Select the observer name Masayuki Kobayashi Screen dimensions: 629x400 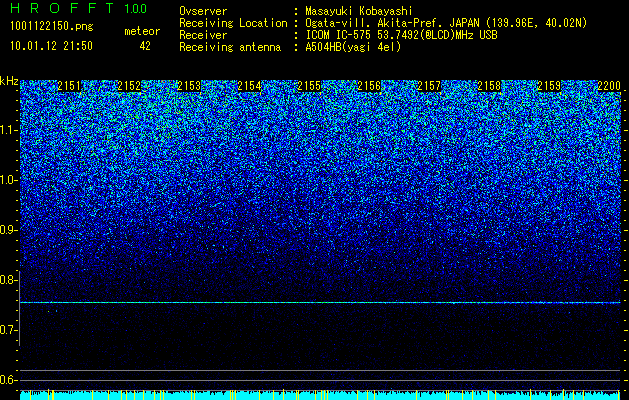tap(359, 11)
